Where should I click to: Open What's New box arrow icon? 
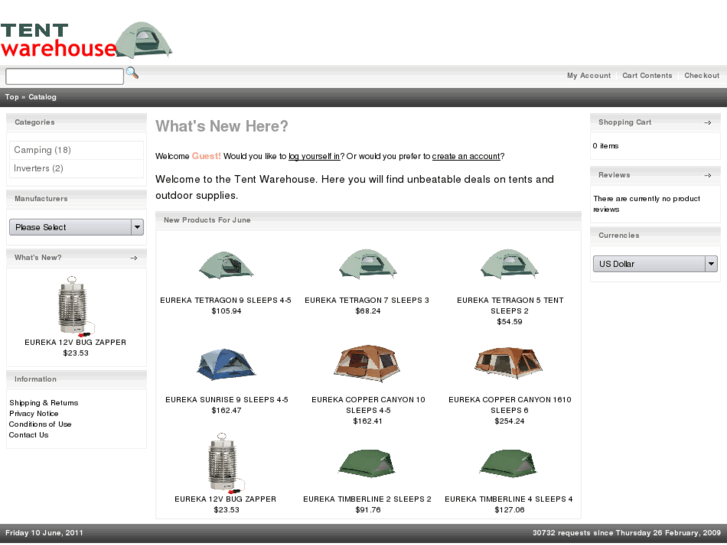(134, 258)
